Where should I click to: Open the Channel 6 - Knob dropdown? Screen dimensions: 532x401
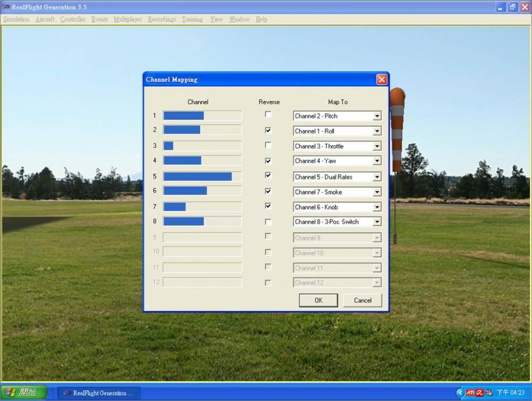[x=377, y=207]
